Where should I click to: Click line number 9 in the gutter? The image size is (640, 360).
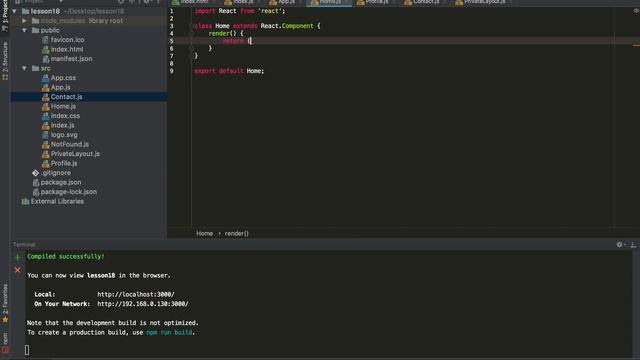click(x=172, y=71)
